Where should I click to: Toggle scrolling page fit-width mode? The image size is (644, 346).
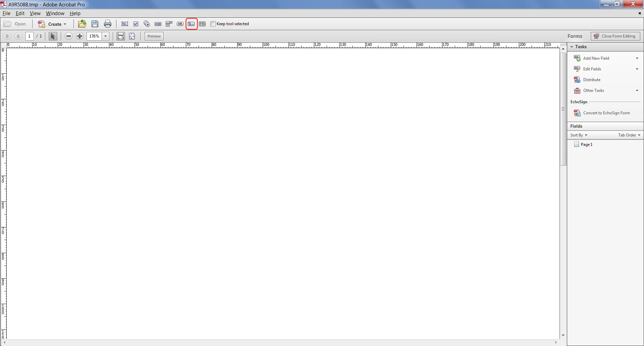coord(121,36)
